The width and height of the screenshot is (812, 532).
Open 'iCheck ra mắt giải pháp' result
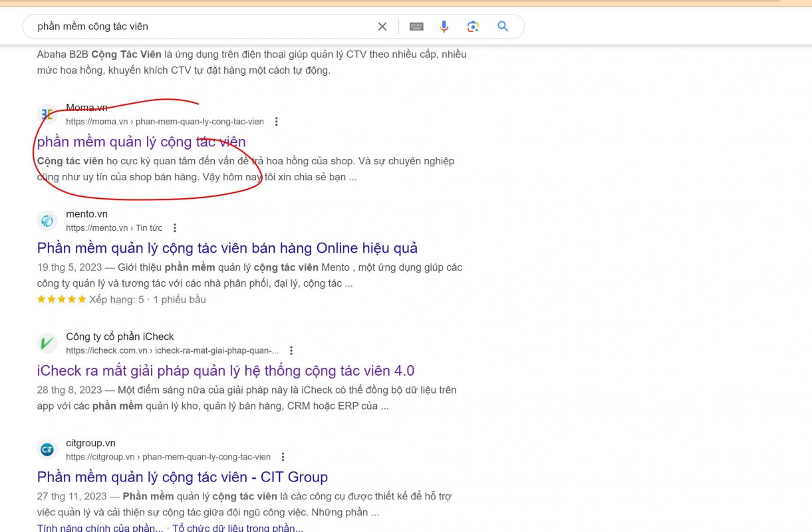pyautogui.click(x=225, y=370)
